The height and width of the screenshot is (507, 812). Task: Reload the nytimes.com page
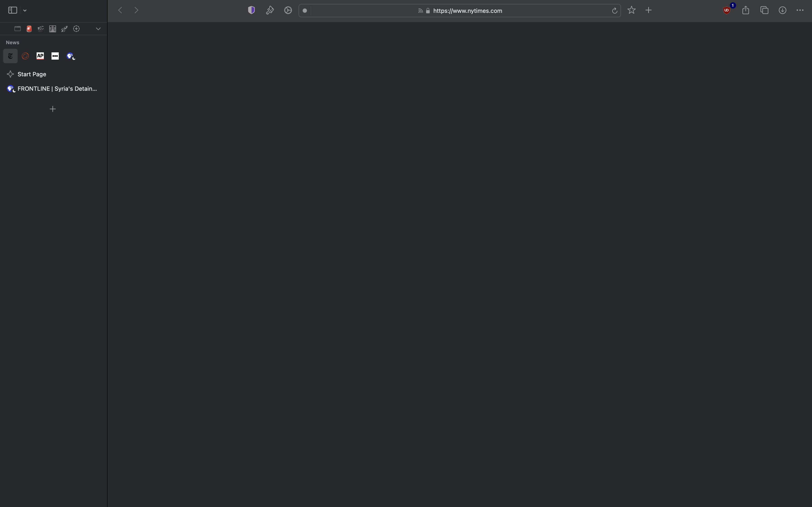(x=614, y=10)
